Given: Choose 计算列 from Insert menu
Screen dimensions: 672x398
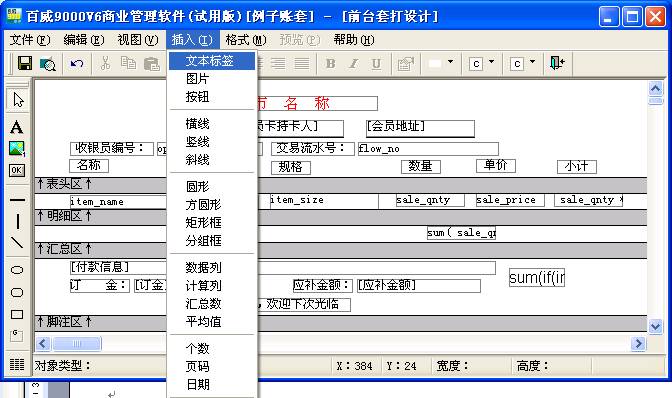Looking at the screenshot, I should pos(212,286).
